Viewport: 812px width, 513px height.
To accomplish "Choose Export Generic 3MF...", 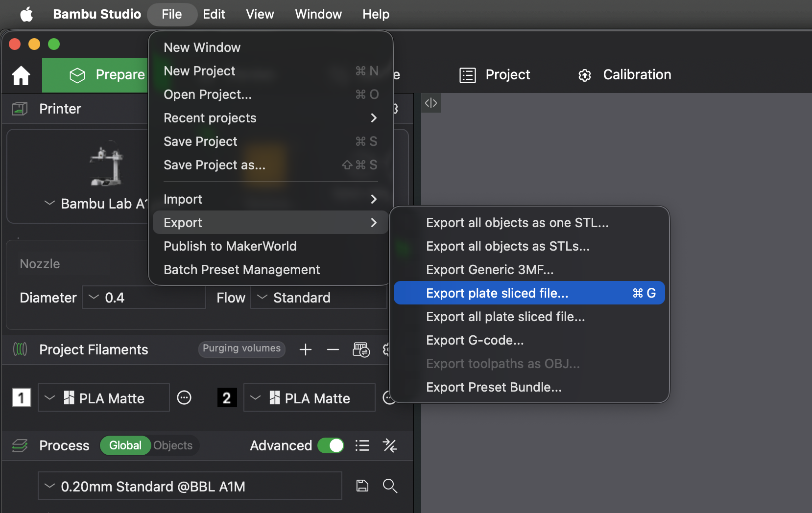I will click(529, 270).
